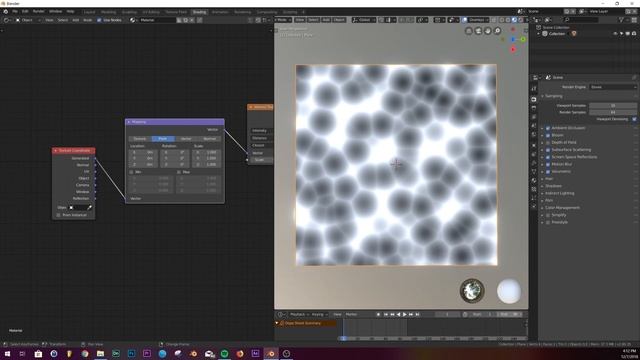Open the Render menu
The image size is (640, 360).
(x=38, y=11)
